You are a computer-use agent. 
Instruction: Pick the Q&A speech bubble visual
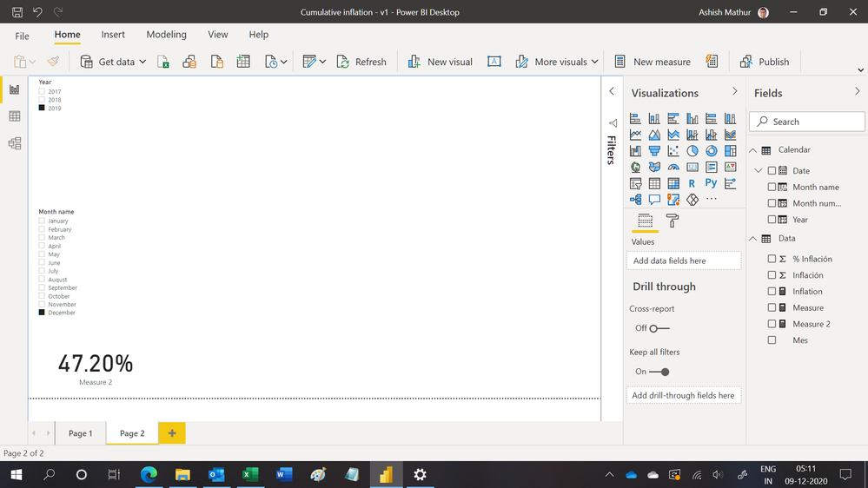[x=654, y=199]
